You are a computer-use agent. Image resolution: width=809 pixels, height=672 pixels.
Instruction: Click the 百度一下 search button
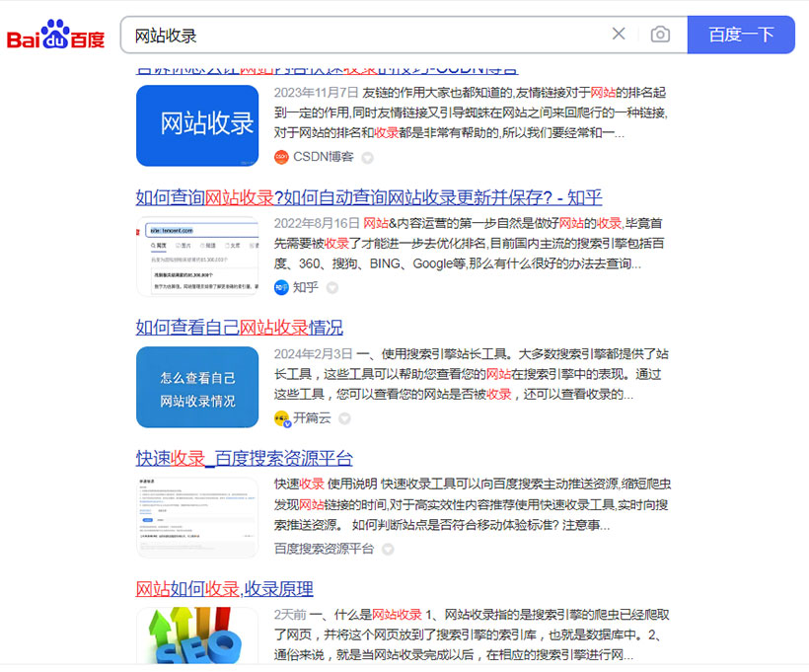(740, 35)
